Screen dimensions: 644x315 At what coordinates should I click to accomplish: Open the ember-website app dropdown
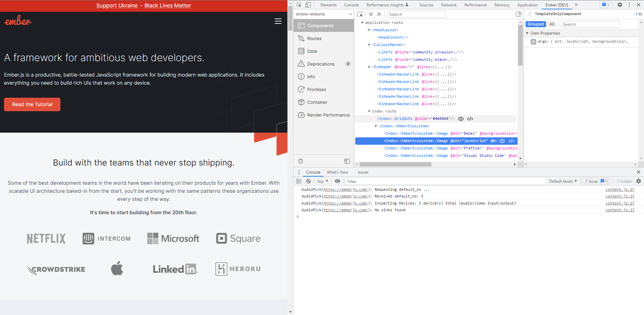323,14
